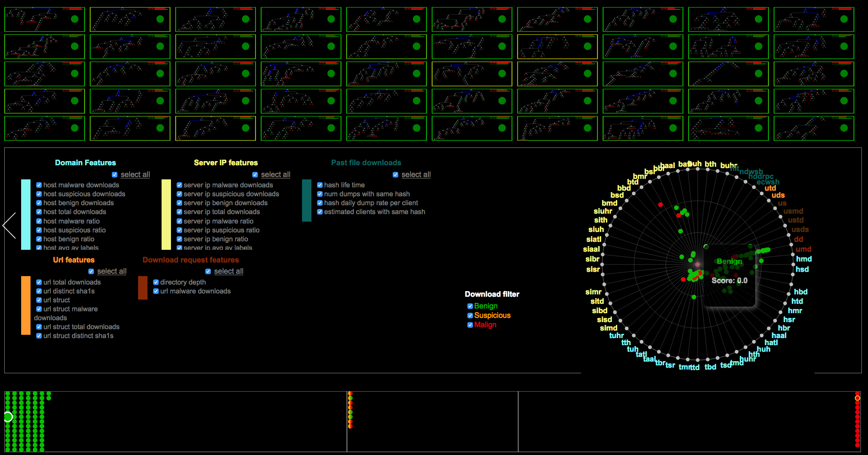Click 'select all' under Url features

pos(111,271)
